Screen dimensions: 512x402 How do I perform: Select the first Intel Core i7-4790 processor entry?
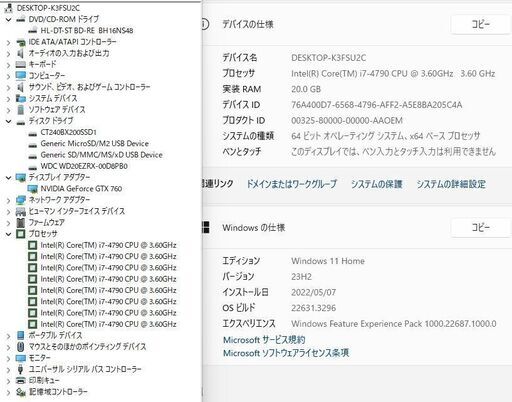pos(108,245)
